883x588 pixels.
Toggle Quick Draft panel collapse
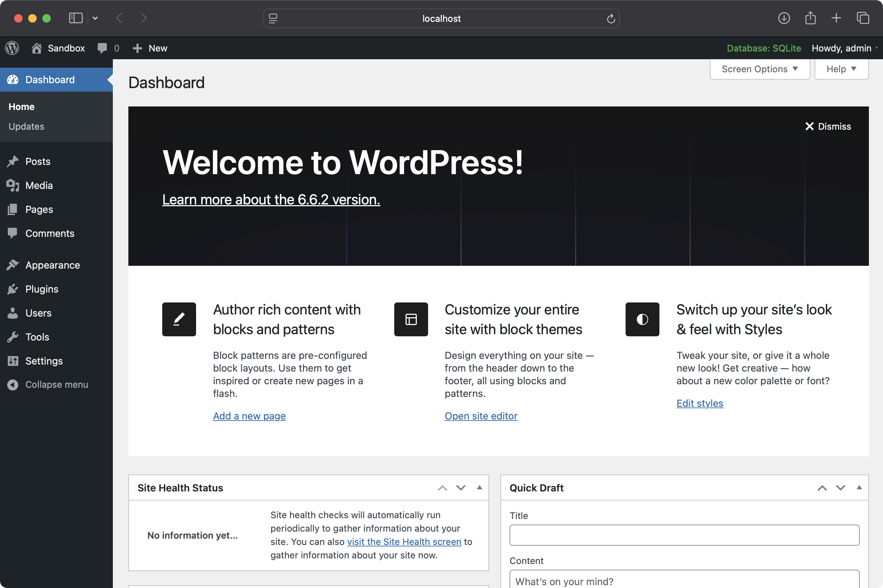[x=859, y=488]
